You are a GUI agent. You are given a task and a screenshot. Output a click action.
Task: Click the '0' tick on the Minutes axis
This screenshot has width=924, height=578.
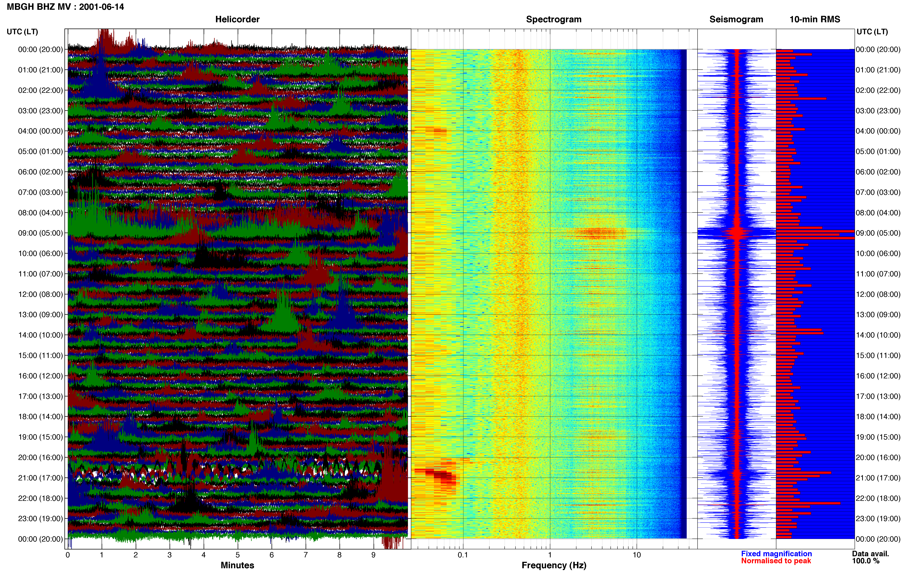(68, 555)
